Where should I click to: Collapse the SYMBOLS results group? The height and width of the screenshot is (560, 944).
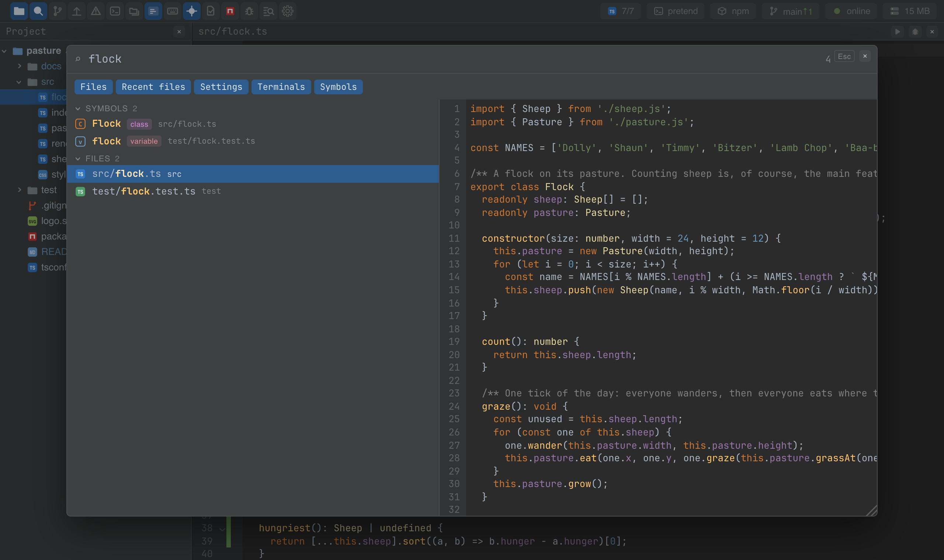78,109
